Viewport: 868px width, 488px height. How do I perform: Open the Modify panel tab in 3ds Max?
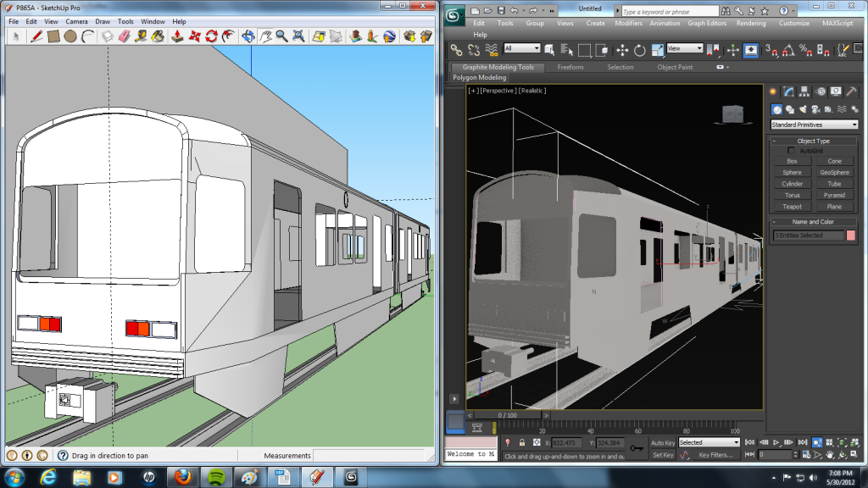click(789, 91)
